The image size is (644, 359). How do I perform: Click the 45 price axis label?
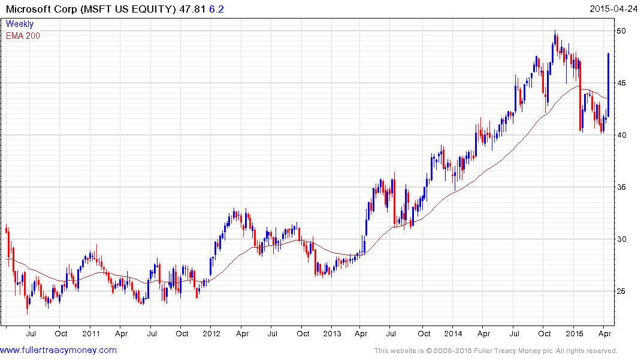click(623, 83)
